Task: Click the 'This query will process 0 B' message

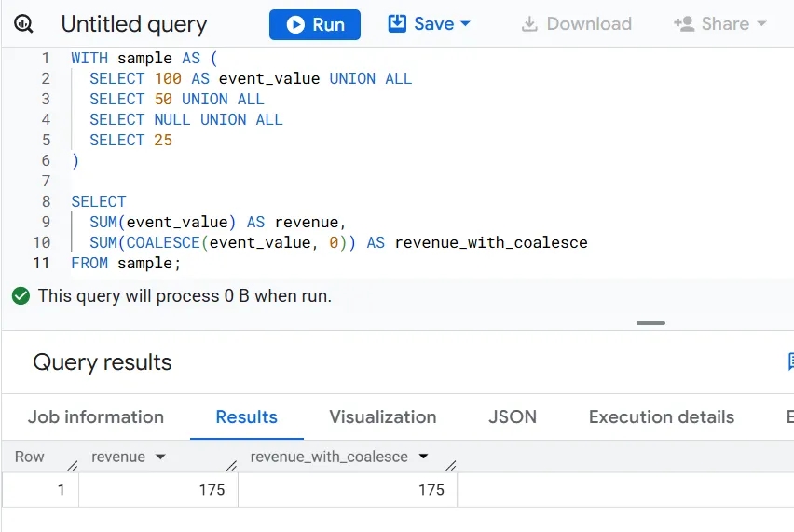Action: (185, 295)
